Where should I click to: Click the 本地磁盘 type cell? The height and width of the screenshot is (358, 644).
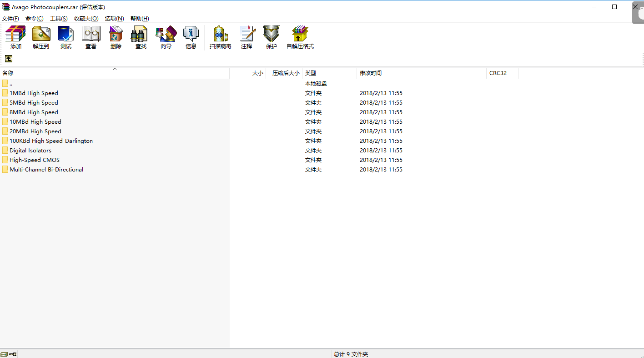pos(316,83)
